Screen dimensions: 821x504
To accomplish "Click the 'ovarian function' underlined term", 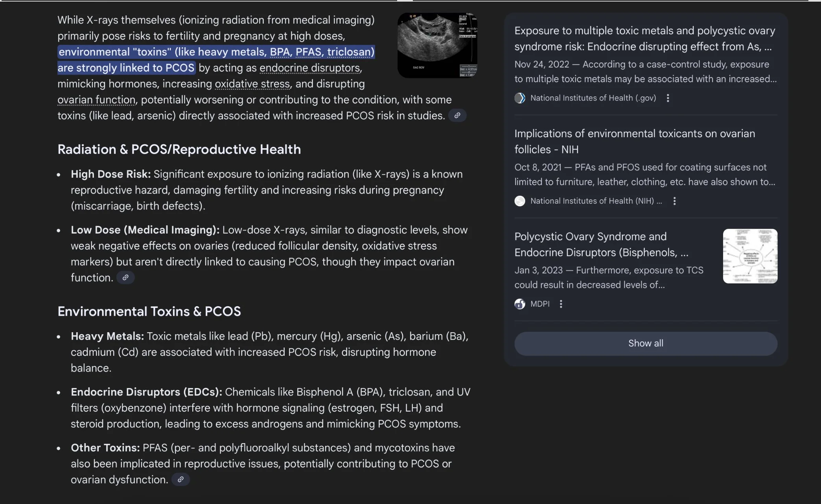I will coord(96,100).
